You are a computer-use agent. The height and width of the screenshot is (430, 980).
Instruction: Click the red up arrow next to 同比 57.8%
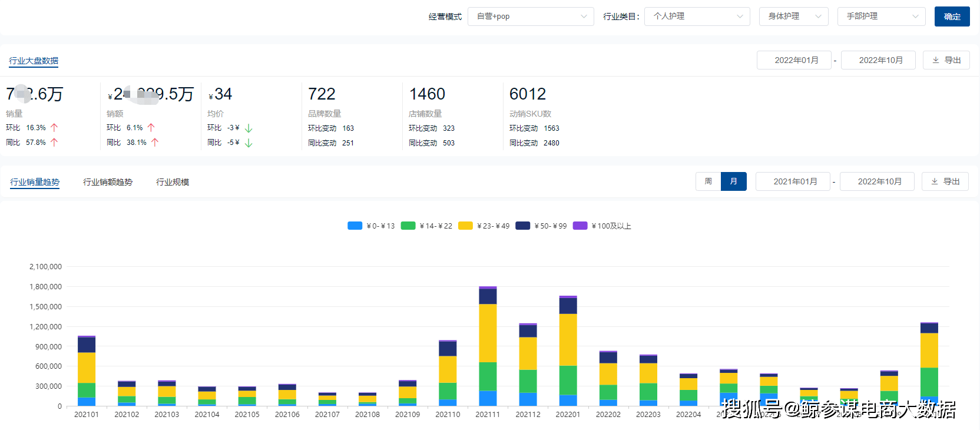click(54, 142)
